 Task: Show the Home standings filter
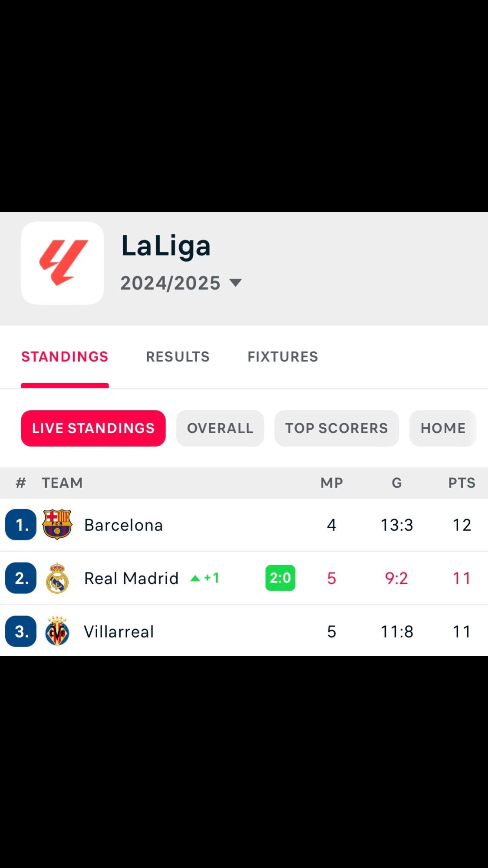point(442,428)
